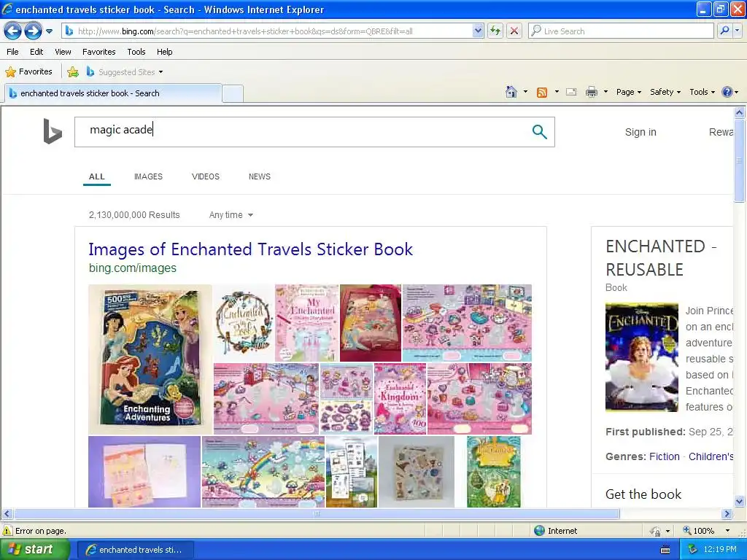Open the Enchanted Kingdom sticker book thumbnail

pos(400,399)
